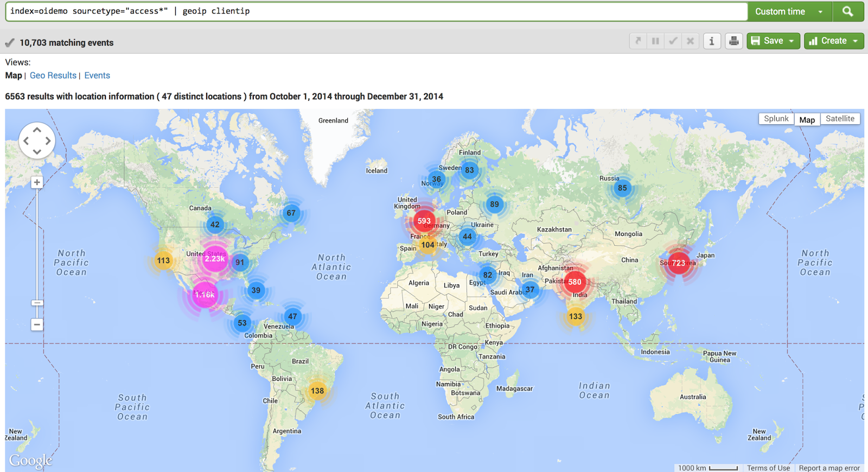Click the 6563 results with location information text
The width and height of the screenshot is (868, 472).
pos(224,96)
